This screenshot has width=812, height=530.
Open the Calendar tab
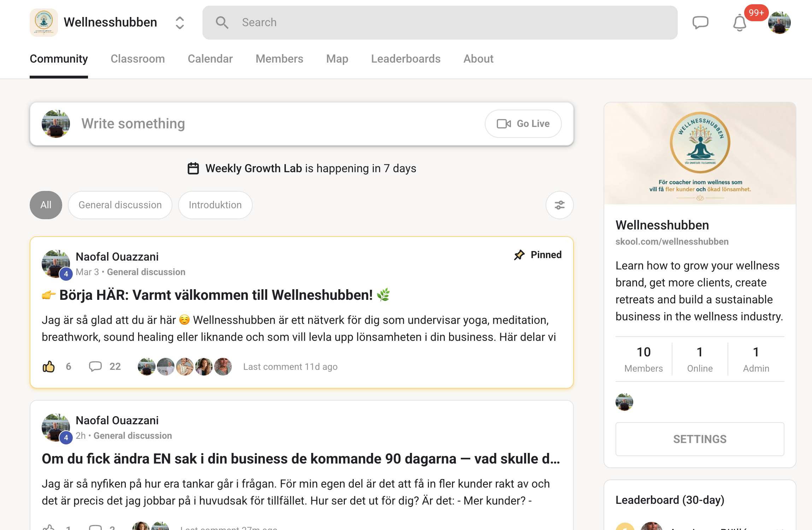(210, 59)
